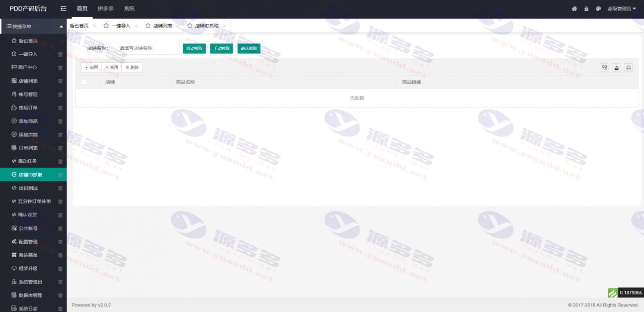This screenshot has width=644, height=312.
Task: Delete 框架升级 shortcut via its trash icon
Action: click(x=60, y=268)
